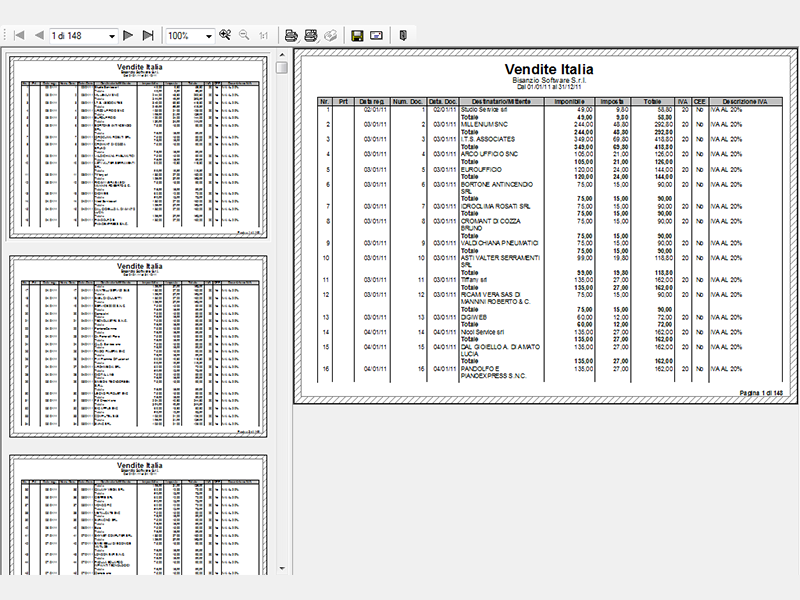Select the second page thumbnail
800x600 pixels.
(138, 346)
